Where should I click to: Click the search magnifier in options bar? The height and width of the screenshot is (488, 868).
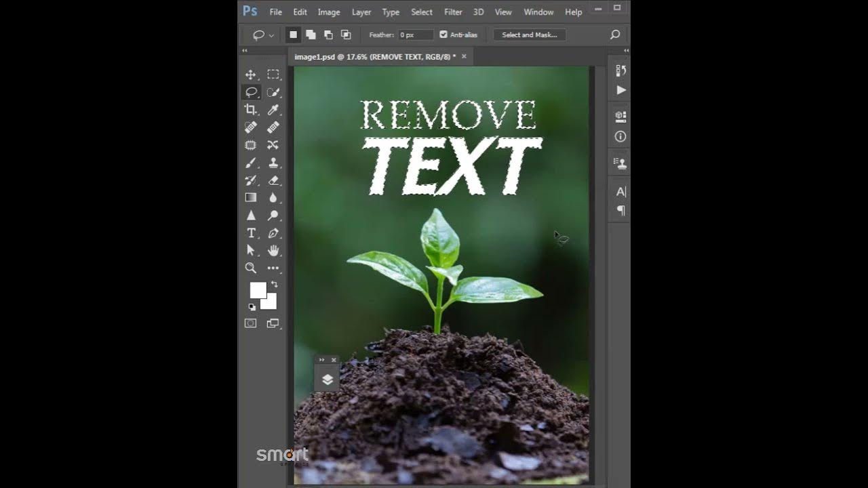tap(615, 35)
